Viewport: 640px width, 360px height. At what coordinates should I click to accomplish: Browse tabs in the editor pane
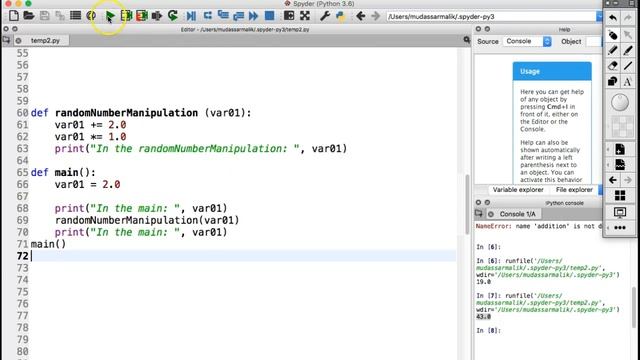(7, 40)
